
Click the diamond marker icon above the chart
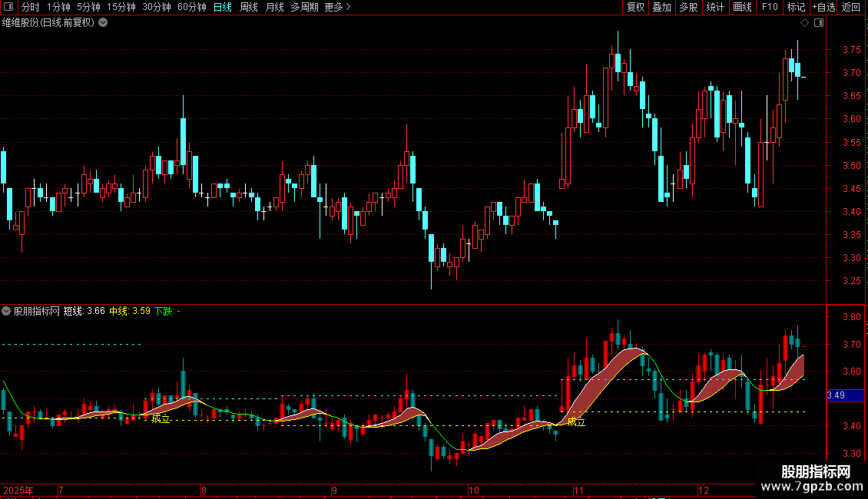pos(805,23)
